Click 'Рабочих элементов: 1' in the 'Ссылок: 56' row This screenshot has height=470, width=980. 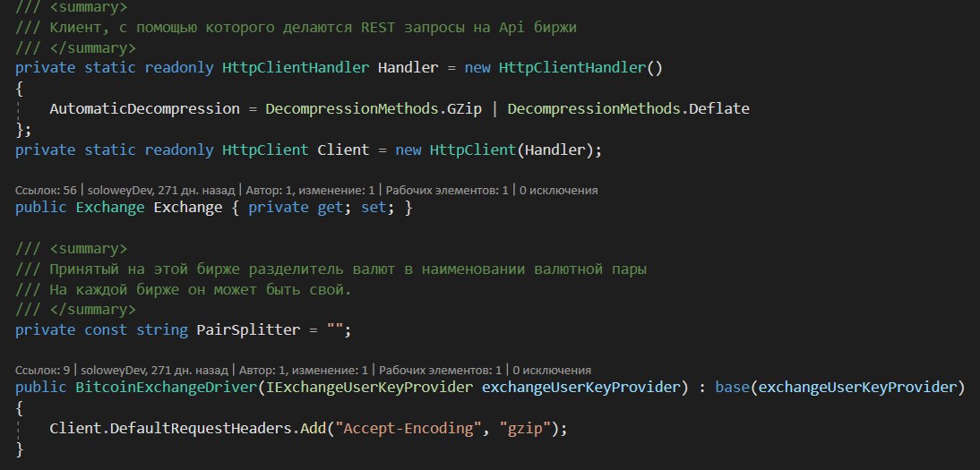448,190
